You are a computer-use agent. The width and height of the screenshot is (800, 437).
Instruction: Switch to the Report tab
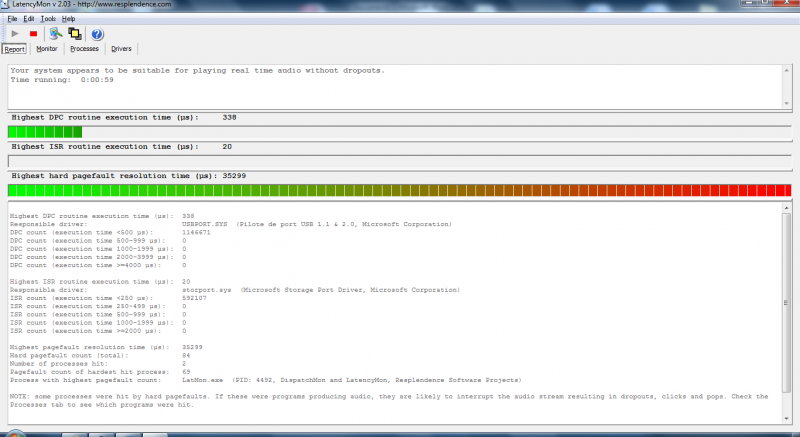(15, 48)
